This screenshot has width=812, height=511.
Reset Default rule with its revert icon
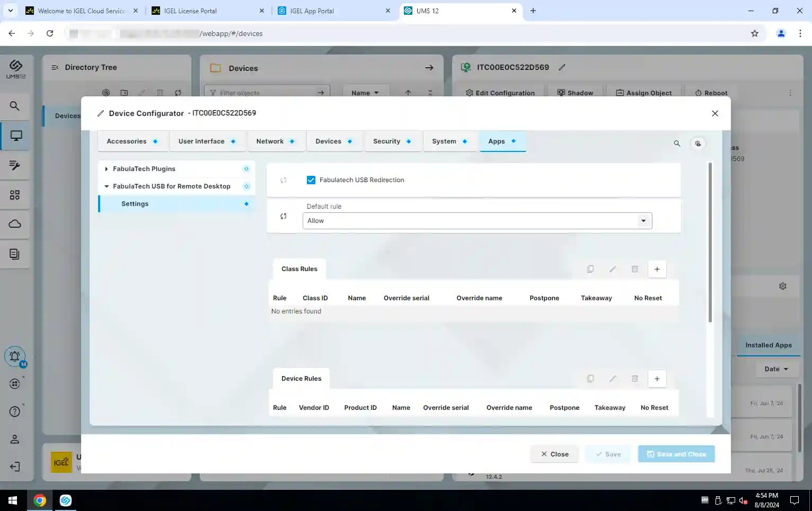(x=284, y=216)
